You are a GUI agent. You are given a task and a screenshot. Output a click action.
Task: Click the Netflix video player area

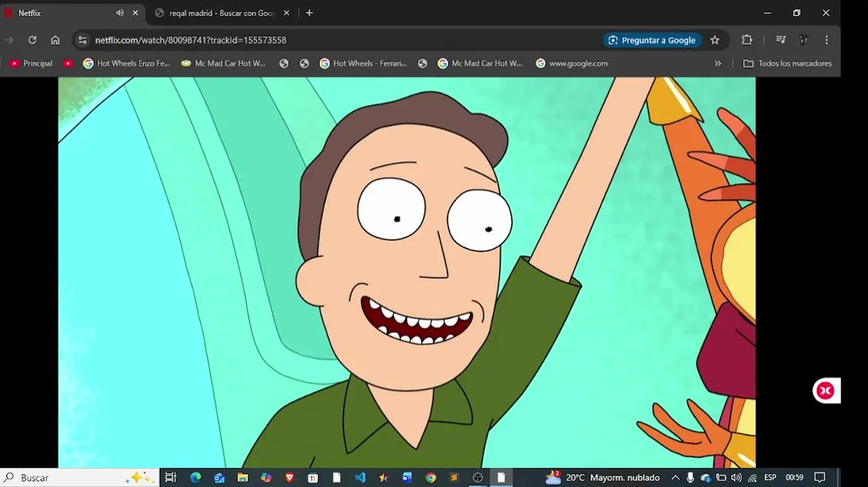coord(407,272)
